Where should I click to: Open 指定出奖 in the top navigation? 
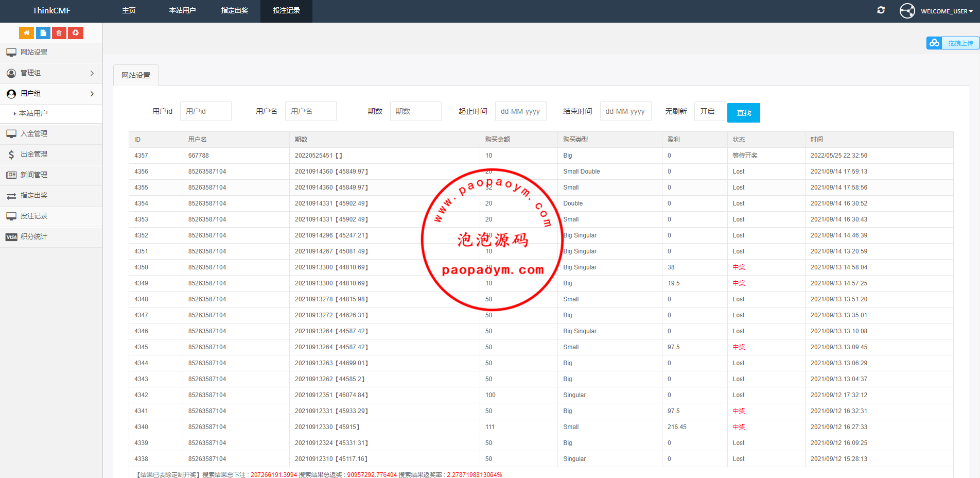[234, 11]
